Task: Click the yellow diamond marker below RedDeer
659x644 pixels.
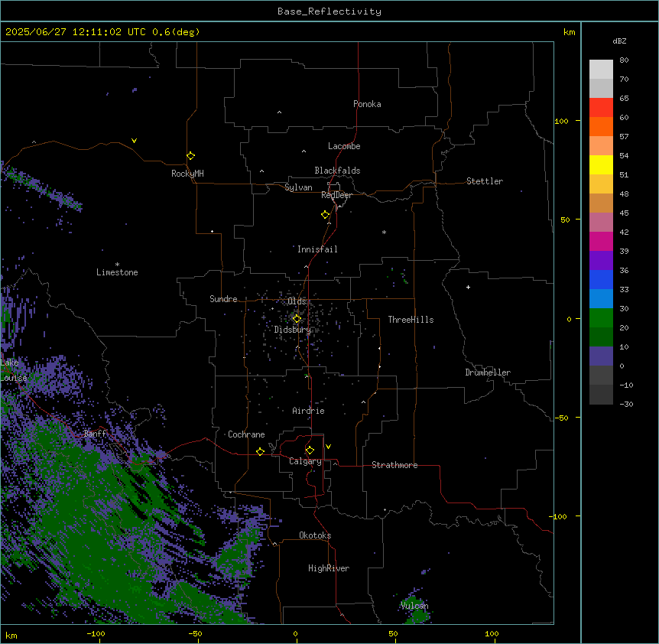Action: click(326, 215)
